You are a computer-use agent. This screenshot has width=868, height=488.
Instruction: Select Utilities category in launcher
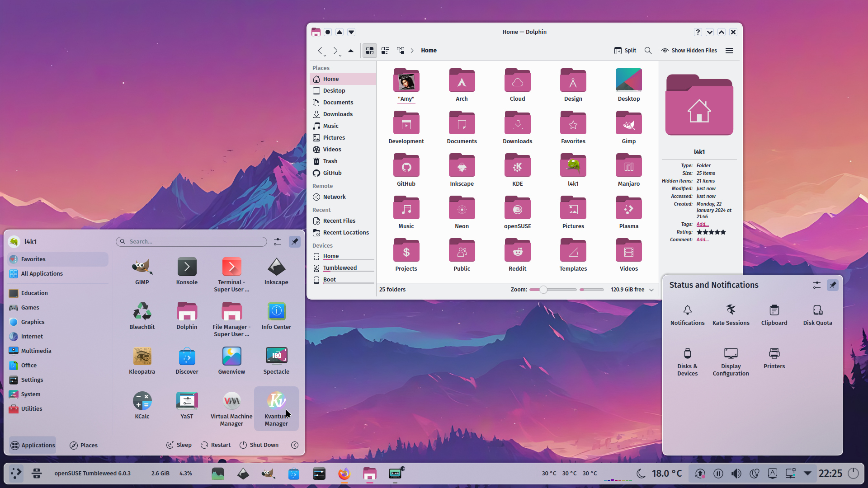[58, 409]
